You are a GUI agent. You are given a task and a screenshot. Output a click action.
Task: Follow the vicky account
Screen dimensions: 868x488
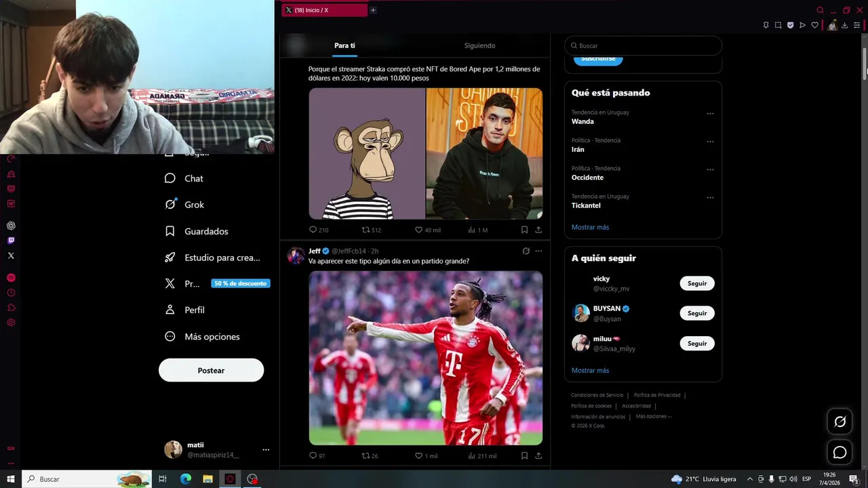pos(697,283)
